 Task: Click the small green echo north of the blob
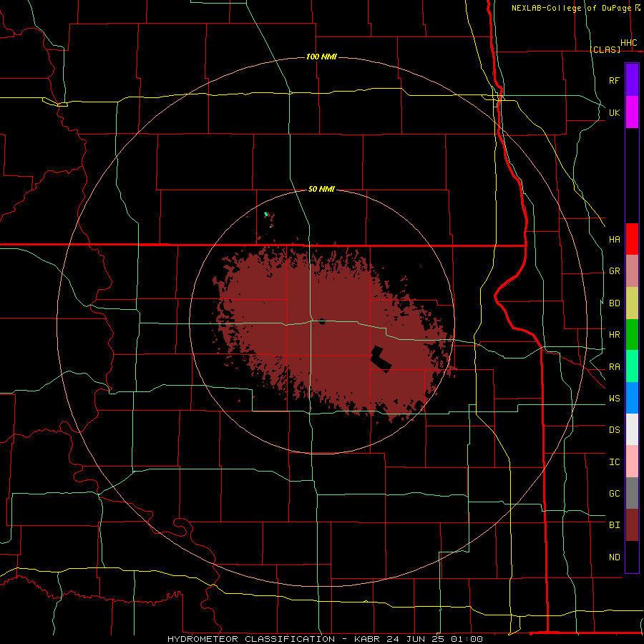(266, 214)
